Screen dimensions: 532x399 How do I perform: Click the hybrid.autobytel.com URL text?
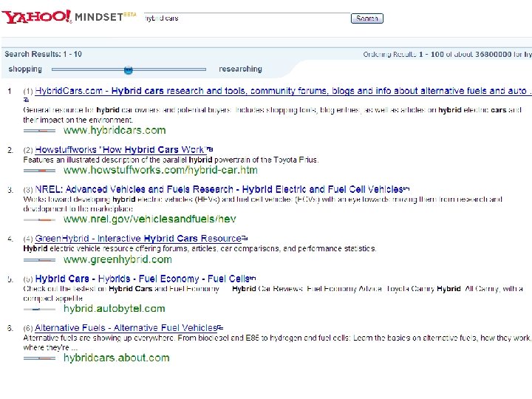tap(115, 309)
